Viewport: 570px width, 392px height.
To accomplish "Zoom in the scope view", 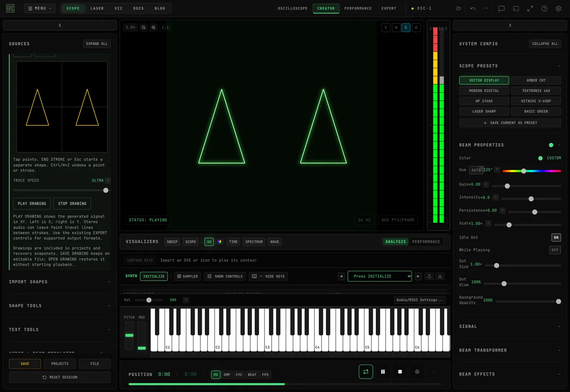I will tap(154, 28).
